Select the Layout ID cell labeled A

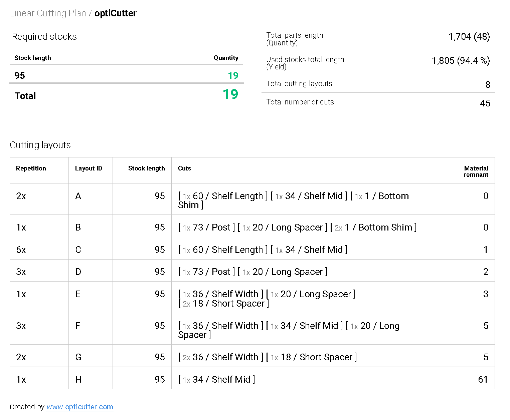click(x=78, y=196)
